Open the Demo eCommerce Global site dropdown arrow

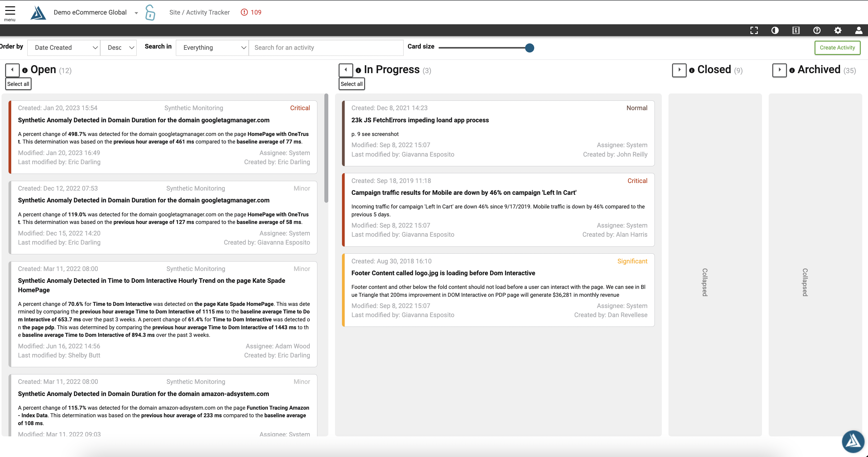pyautogui.click(x=136, y=13)
